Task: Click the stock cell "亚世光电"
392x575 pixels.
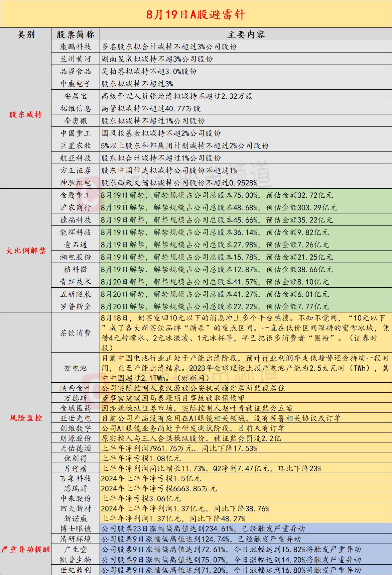Action: (76, 418)
